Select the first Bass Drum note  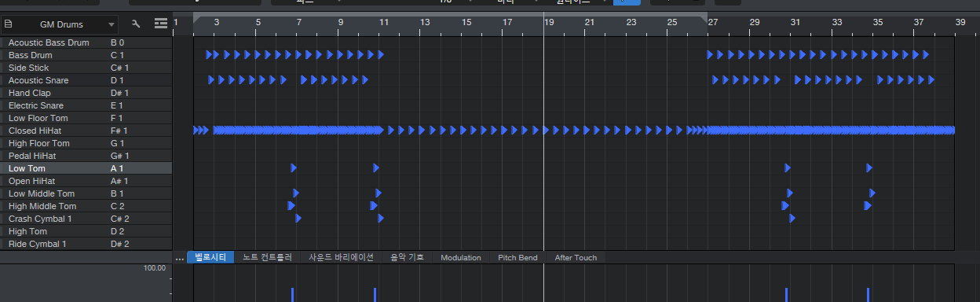(x=209, y=55)
